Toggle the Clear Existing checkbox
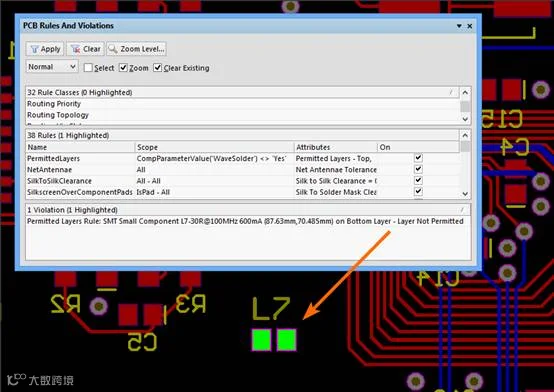This screenshot has width=554, height=392. pos(157,68)
